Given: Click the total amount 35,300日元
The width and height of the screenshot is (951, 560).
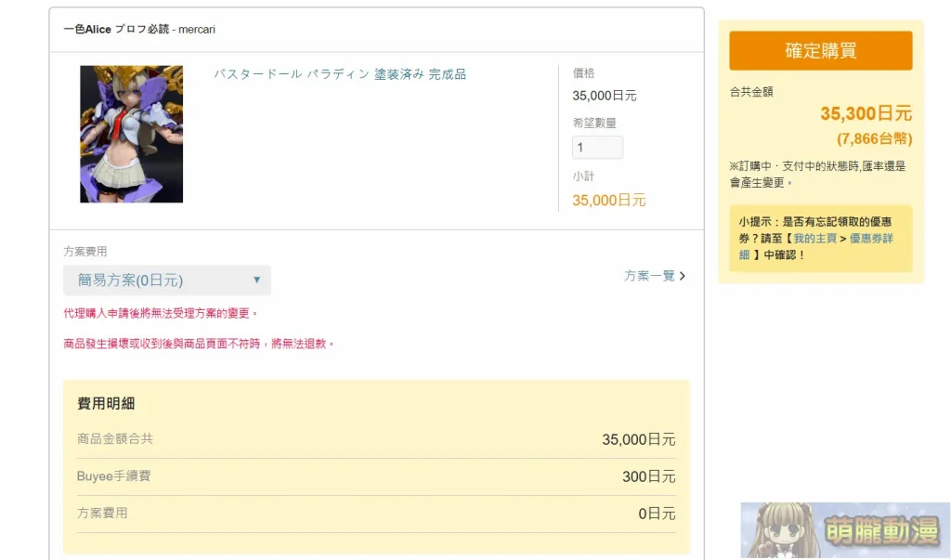Looking at the screenshot, I should click(x=866, y=113).
